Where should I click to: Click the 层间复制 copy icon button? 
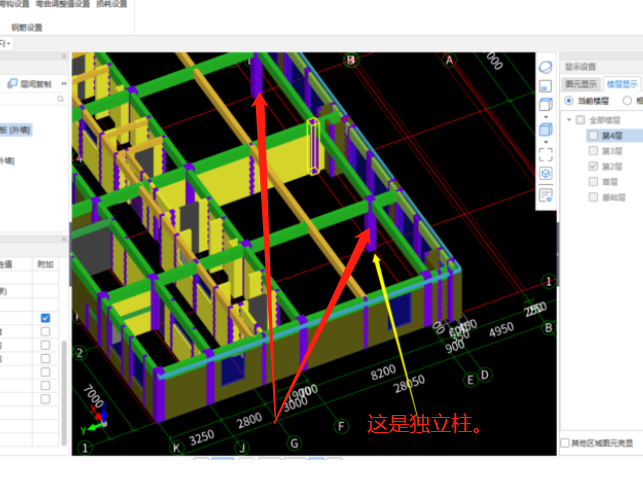coord(14,84)
